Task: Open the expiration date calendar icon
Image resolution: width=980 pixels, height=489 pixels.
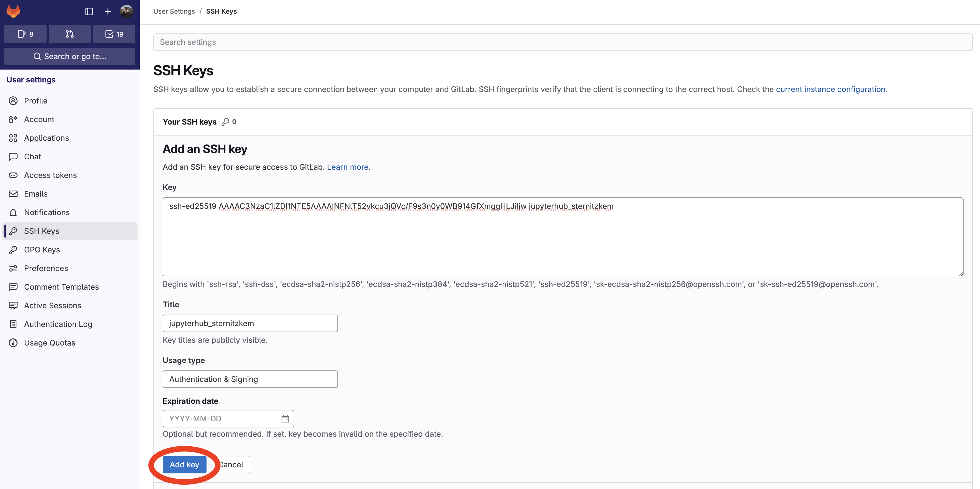Action: point(285,419)
